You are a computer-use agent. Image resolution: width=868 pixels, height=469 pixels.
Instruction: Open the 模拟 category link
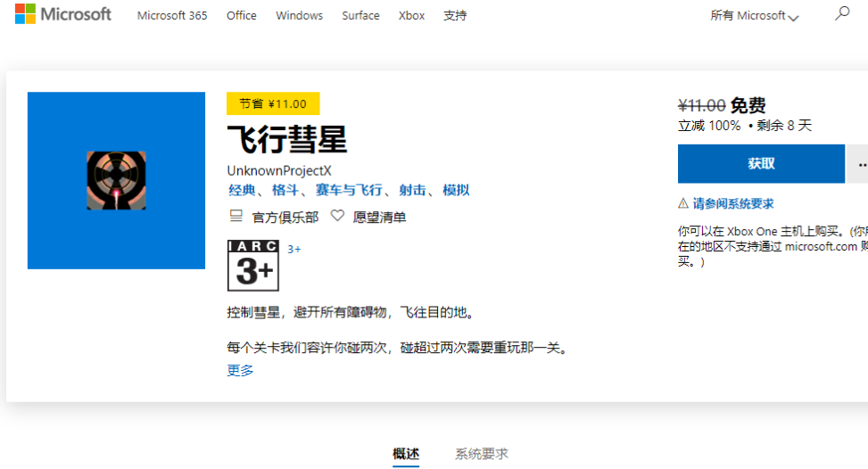[456, 190]
